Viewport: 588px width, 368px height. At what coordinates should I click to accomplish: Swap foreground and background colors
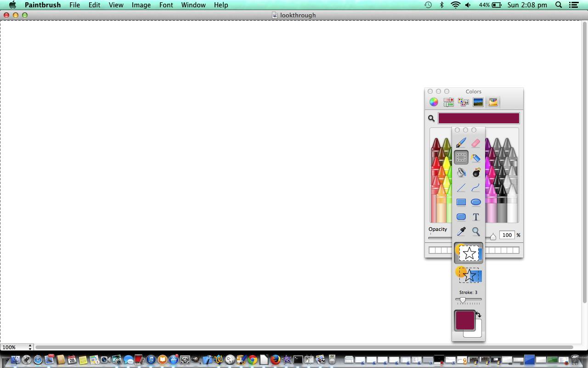tap(479, 315)
